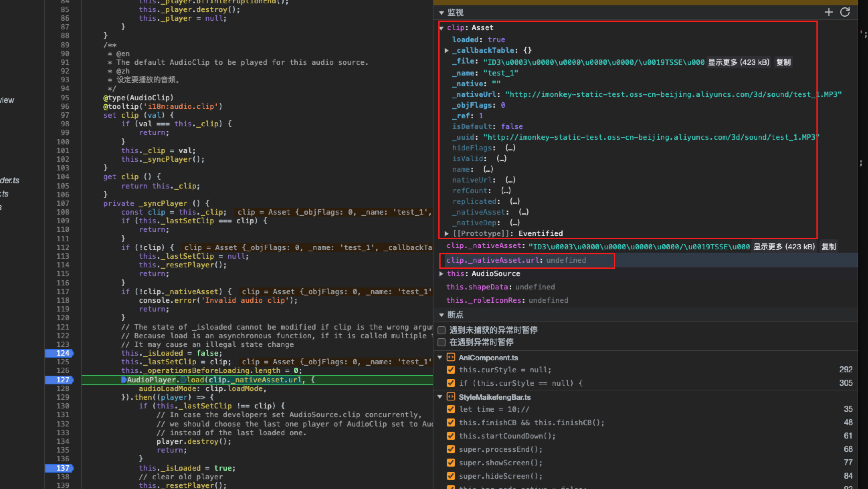Collapse the 监视 watch section
The image size is (868, 489).
click(x=442, y=13)
